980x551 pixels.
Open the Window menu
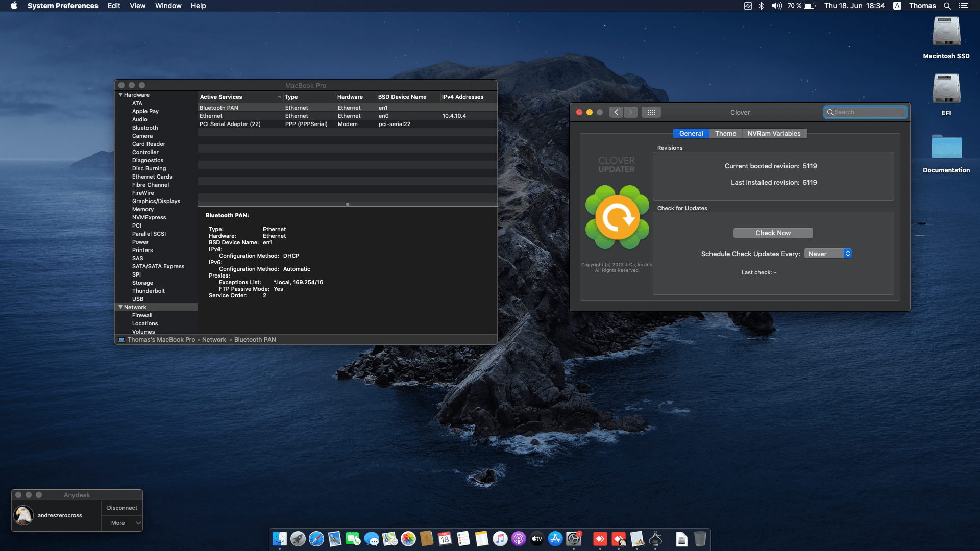point(168,6)
